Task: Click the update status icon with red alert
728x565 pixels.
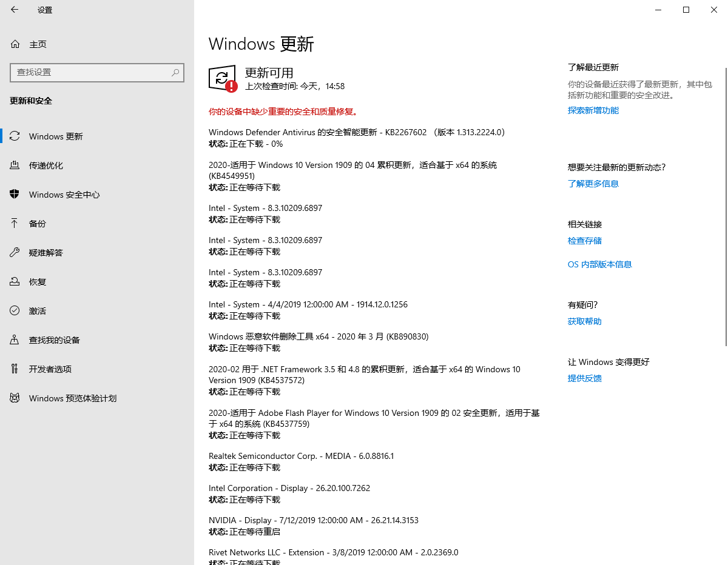Action: tap(223, 79)
